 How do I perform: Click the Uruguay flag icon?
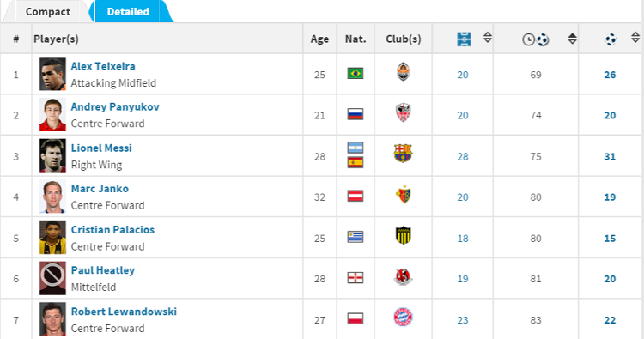pyautogui.click(x=355, y=237)
